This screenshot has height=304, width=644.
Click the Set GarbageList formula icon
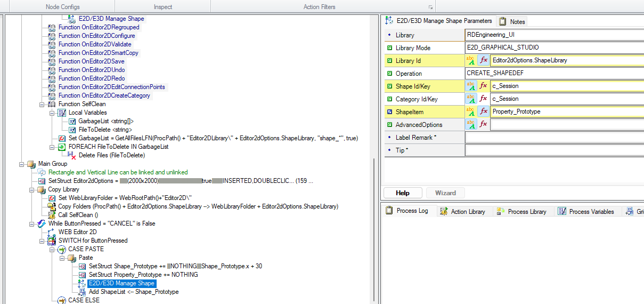coord(62,138)
